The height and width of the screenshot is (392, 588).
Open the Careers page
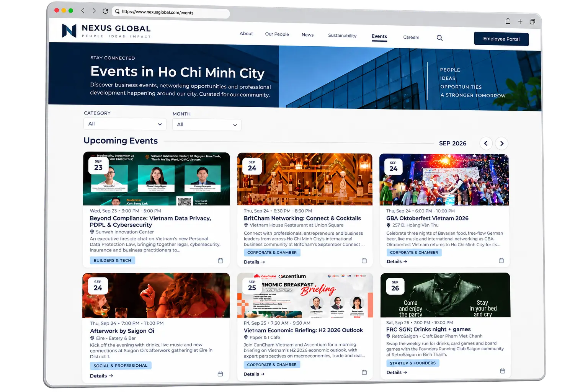411,37
